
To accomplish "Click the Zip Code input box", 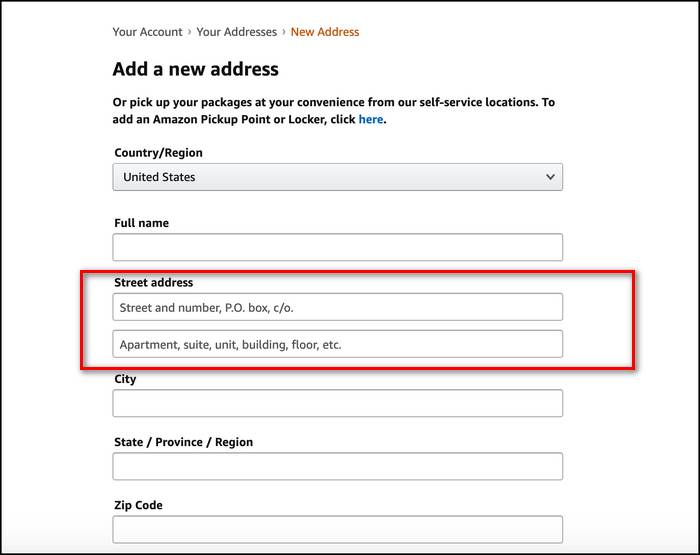I will (x=337, y=529).
